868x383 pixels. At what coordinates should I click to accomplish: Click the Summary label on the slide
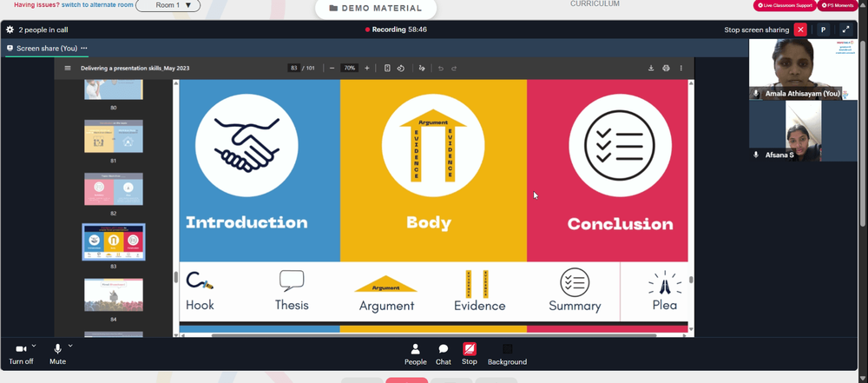click(x=575, y=306)
